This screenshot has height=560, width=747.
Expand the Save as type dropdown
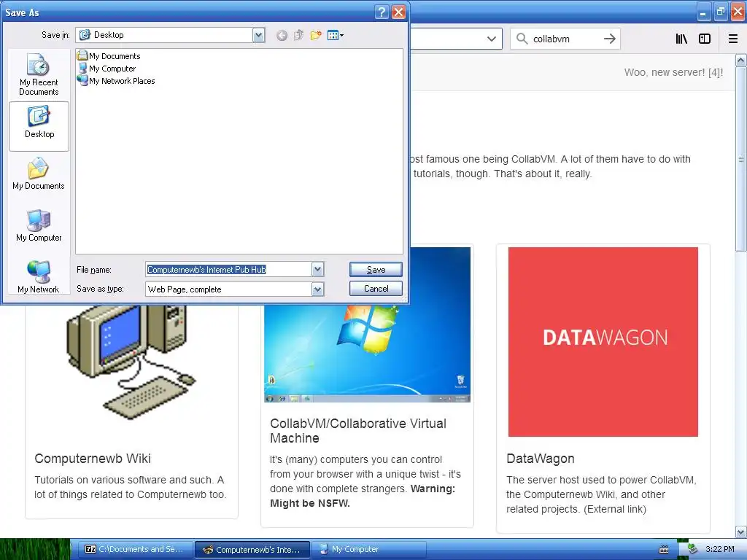(318, 289)
